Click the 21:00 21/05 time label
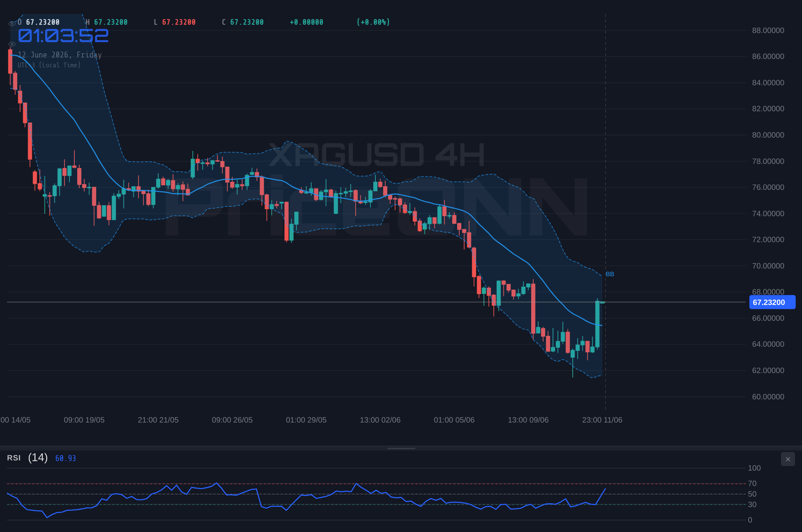 click(x=158, y=420)
